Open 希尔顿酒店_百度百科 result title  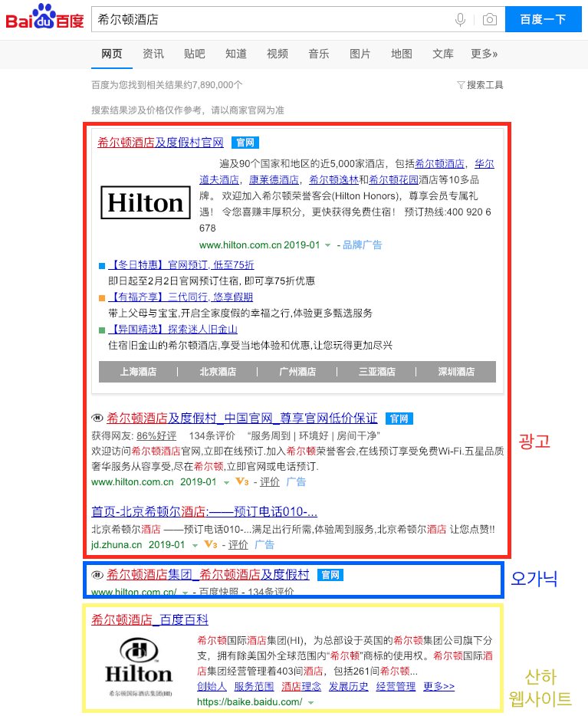click(149, 620)
